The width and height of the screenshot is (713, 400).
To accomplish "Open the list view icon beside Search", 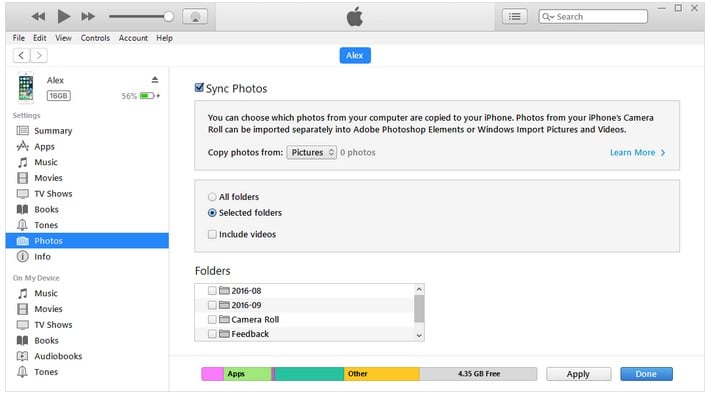I will [515, 17].
